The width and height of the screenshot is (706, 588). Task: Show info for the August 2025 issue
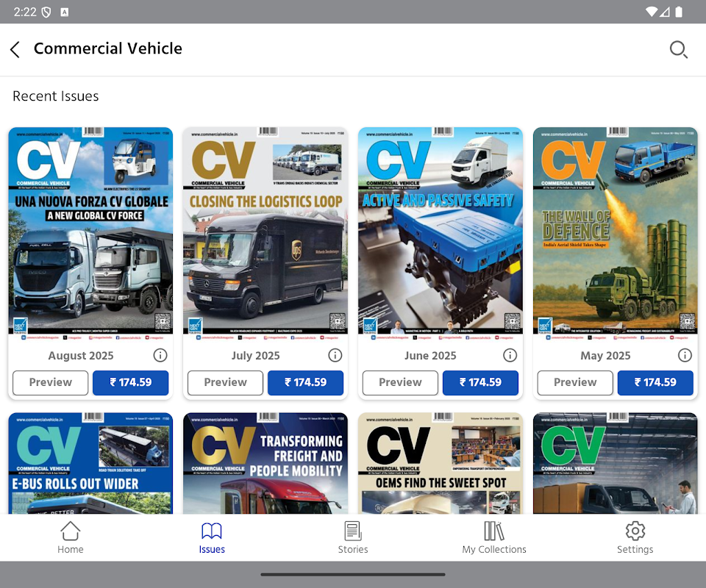click(160, 356)
